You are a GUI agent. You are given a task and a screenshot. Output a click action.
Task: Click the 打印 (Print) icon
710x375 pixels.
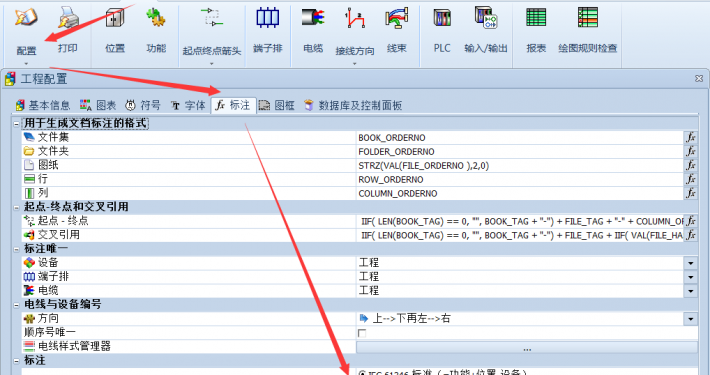click(68, 18)
